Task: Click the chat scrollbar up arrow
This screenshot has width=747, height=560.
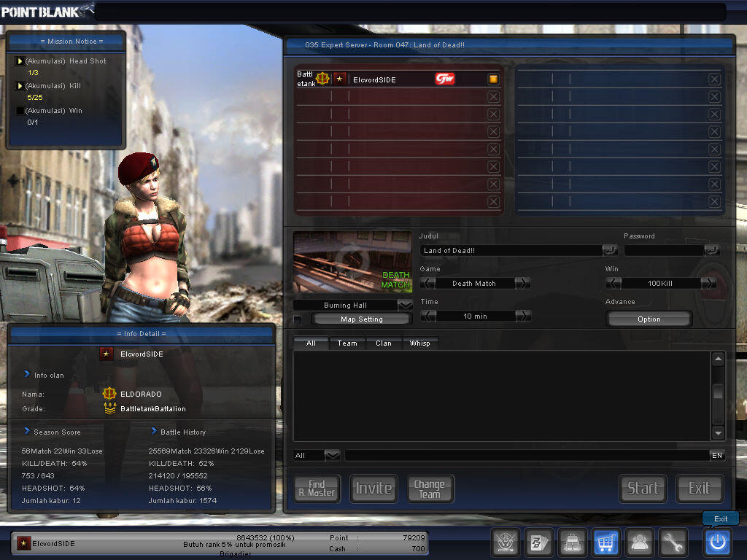Action: 718,359
